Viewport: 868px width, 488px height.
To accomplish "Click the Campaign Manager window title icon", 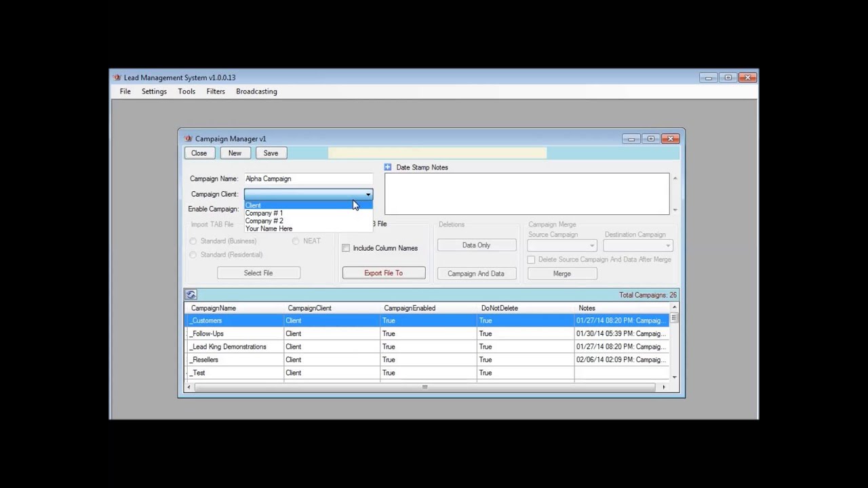I will [189, 139].
